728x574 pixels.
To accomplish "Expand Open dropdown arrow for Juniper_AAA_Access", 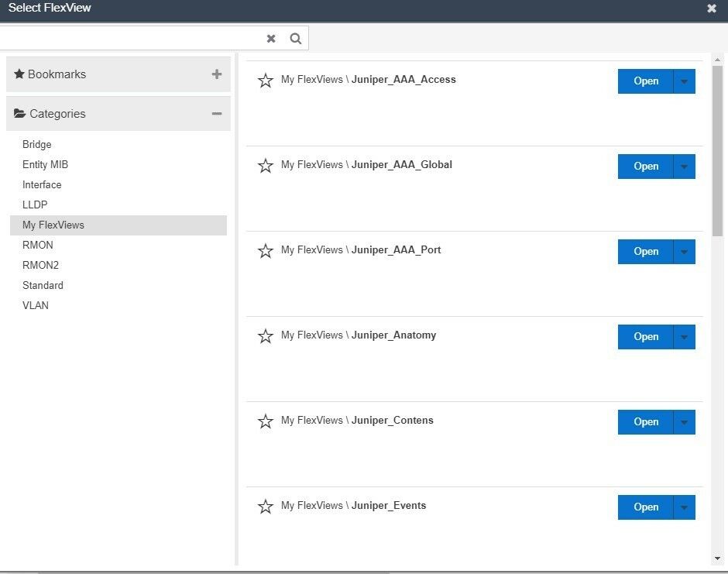I will point(685,81).
